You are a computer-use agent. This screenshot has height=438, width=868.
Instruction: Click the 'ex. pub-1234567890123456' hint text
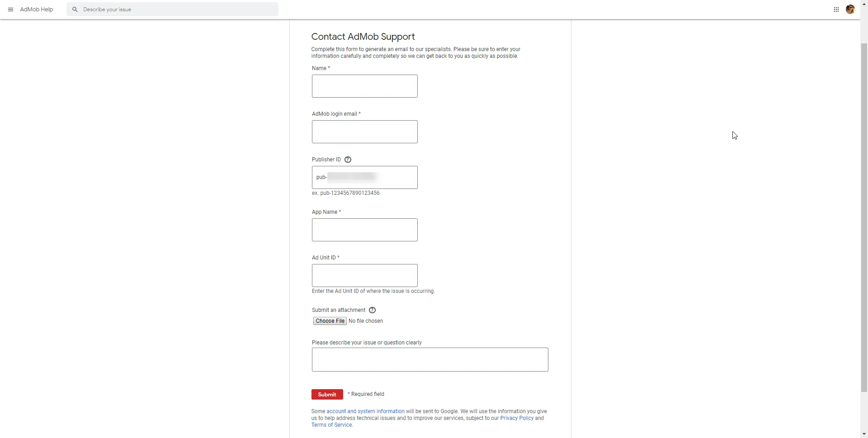pyautogui.click(x=346, y=193)
